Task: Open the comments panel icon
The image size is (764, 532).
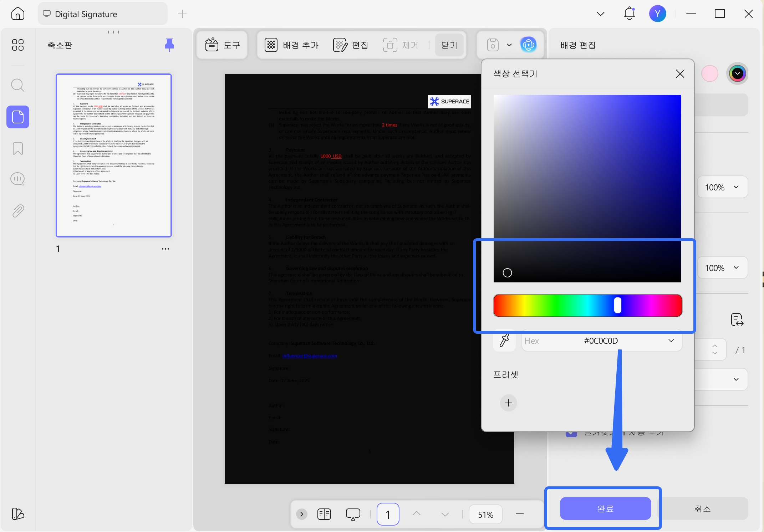Action: [17, 179]
